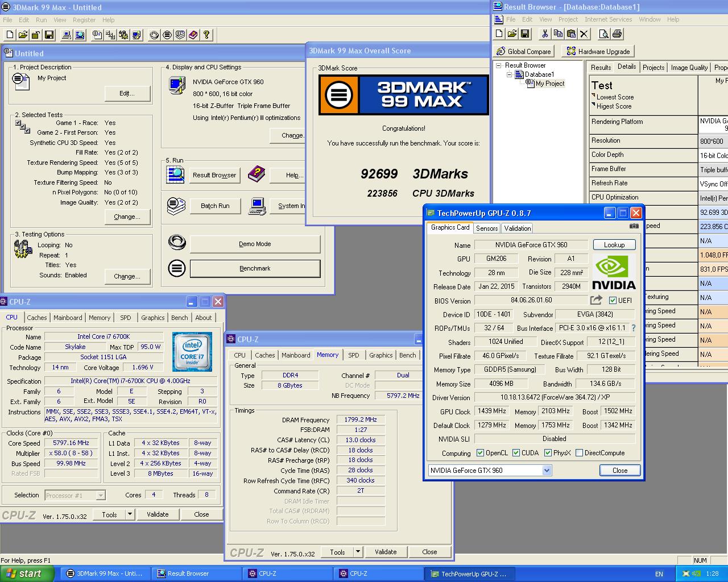Click Delete X icon in Result Browser toolbar
Image resolution: width=728 pixels, height=582 pixels.
[584, 34]
